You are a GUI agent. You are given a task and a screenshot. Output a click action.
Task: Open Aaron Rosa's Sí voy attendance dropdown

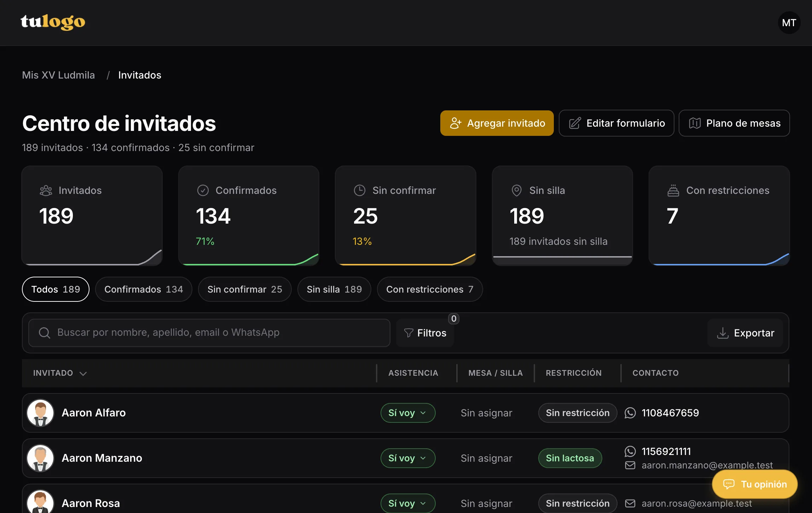click(x=408, y=503)
